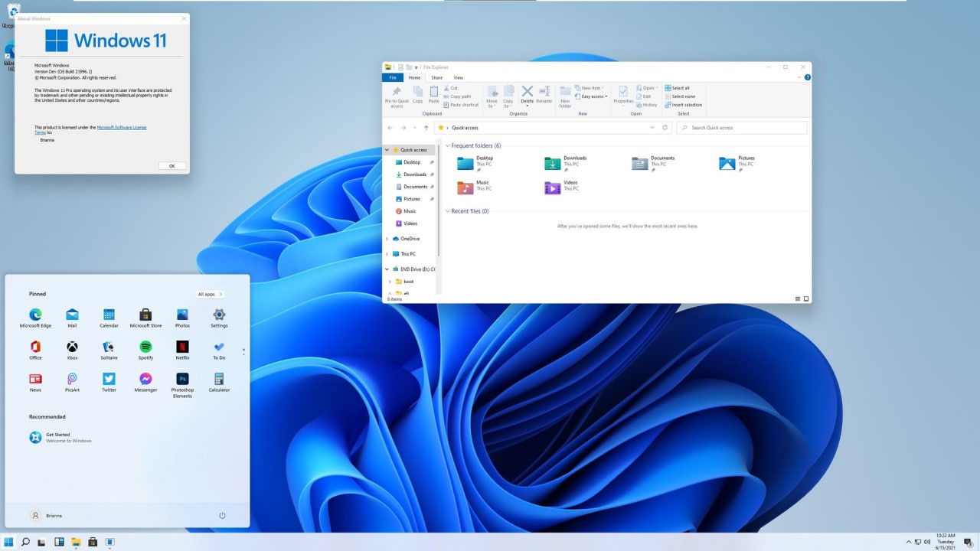Expand the This PC tree node
This screenshot has height=551, width=980.
click(x=387, y=254)
